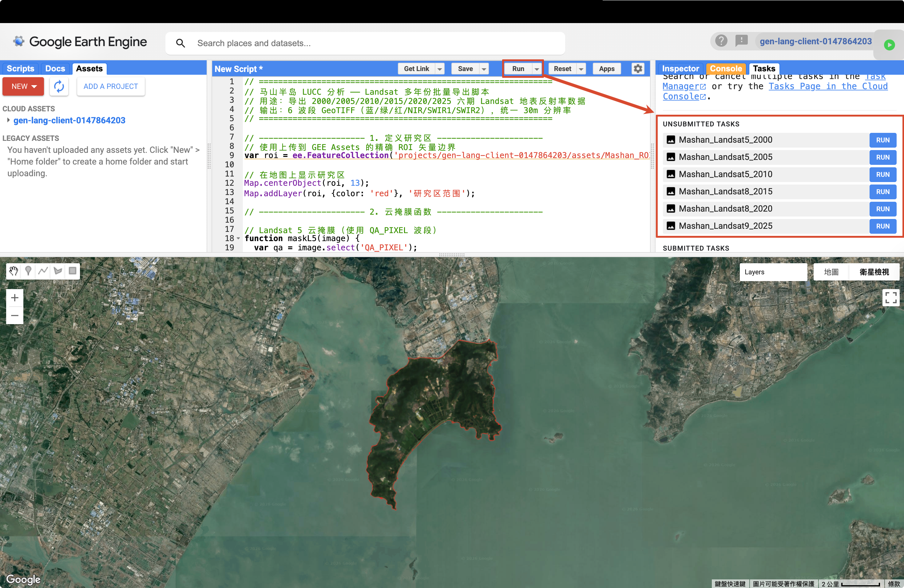Expand gen-lang-client-0147864203 cloud assets tree
904x588 pixels.
[8, 121]
